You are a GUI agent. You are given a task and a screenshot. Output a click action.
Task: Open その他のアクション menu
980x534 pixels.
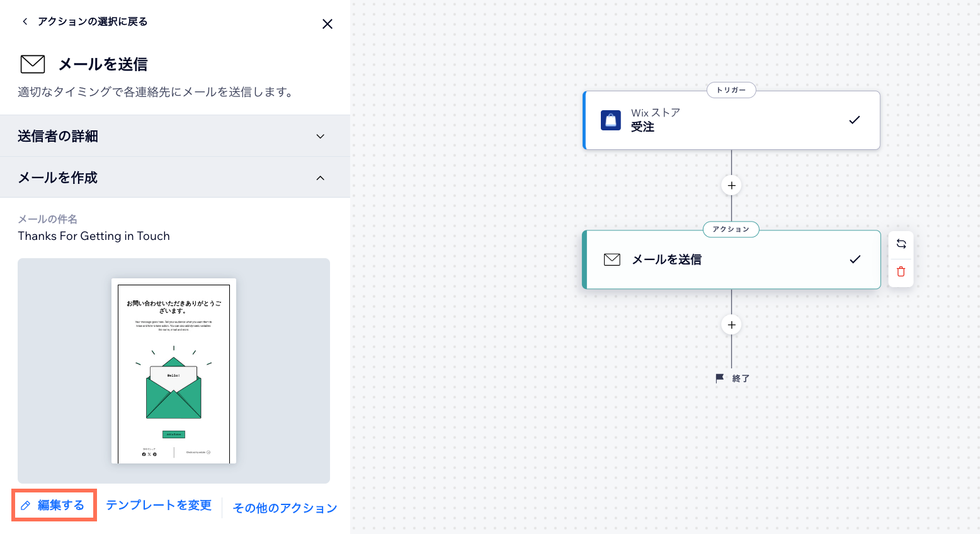[285, 508]
